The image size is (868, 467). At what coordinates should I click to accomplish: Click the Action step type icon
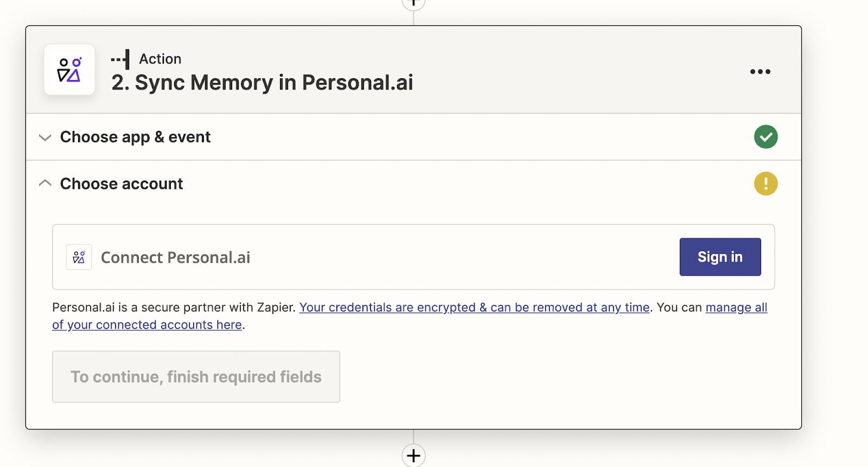point(120,59)
